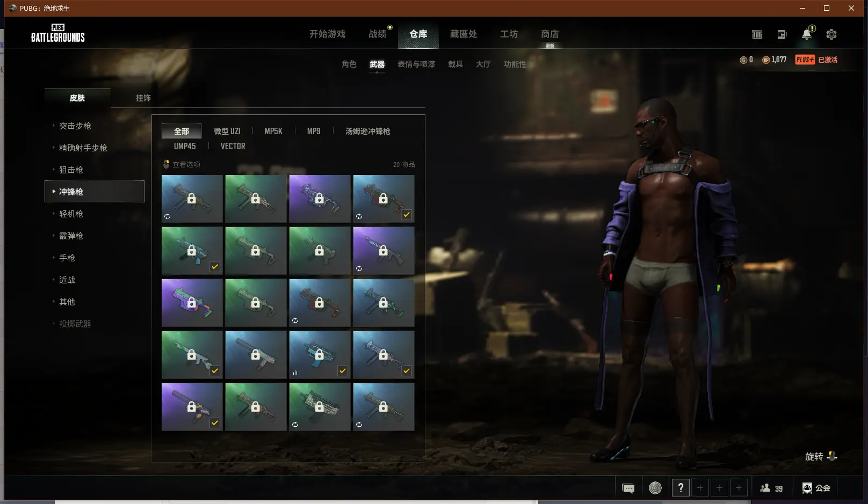868x504 pixels.
Task: Click the mouse icon beside 查看选项
Action: coord(167,164)
